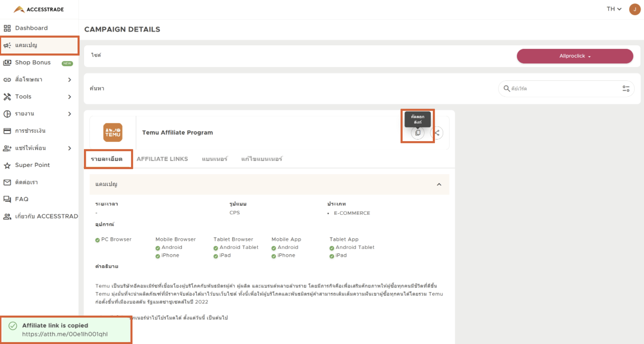This screenshot has width=644, height=344.
Task: Click the user avatar J
Action: (x=635, y=9)
